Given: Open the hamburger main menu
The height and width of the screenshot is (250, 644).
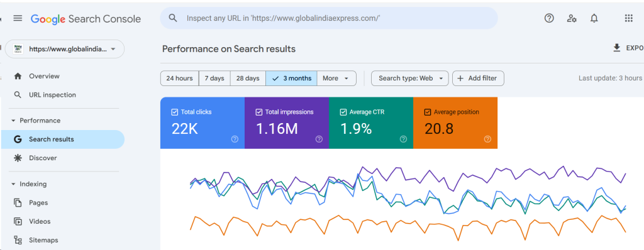Looking at the screenshot, I should coord(17,18).
